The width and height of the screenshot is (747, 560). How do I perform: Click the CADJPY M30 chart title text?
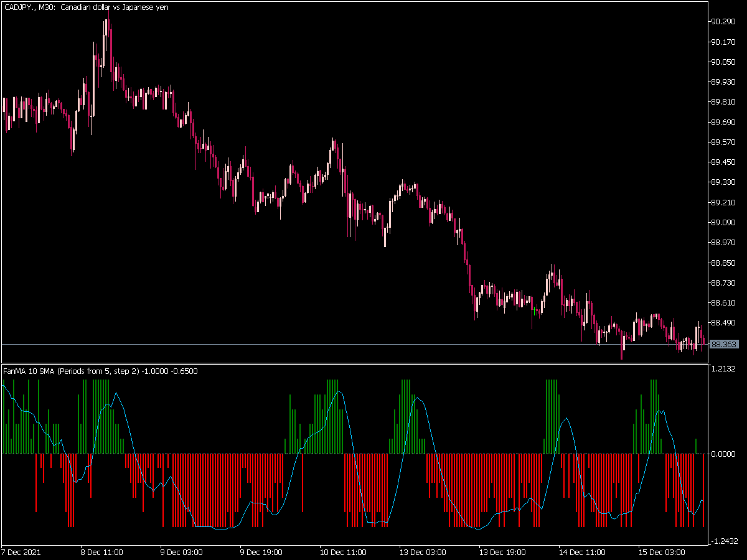[x=85, y=7]
